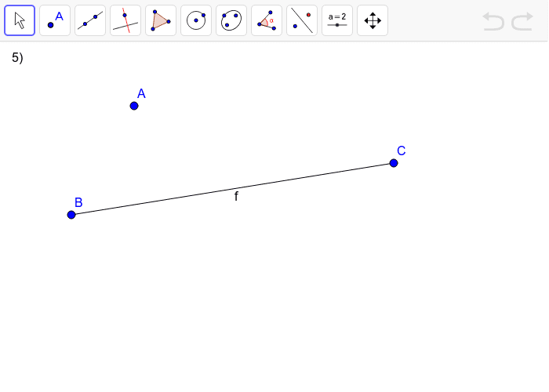Choose the Ellipse tool
Image resolution: width=549 pixels, height=392 pixels.
(x=231, y=20)
